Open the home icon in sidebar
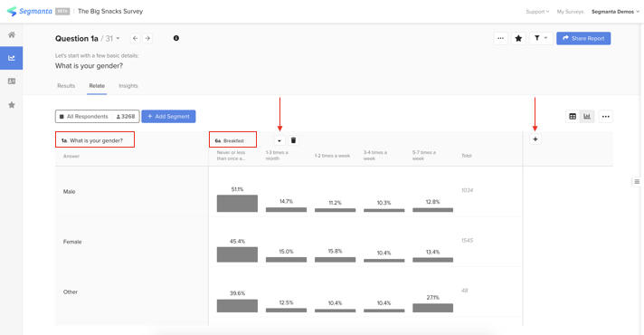Image resolution: width=644 pixels, height=335 pixels. point(12,34)
